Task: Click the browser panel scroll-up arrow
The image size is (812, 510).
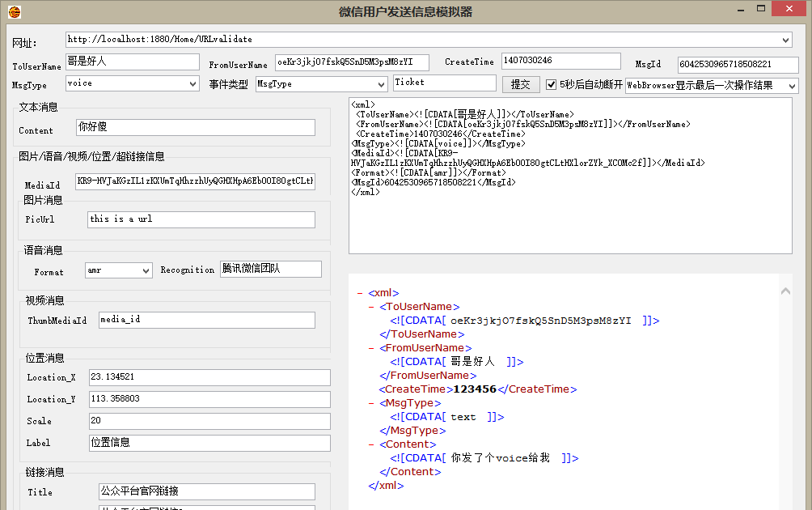Action: (x=785, y=291)
